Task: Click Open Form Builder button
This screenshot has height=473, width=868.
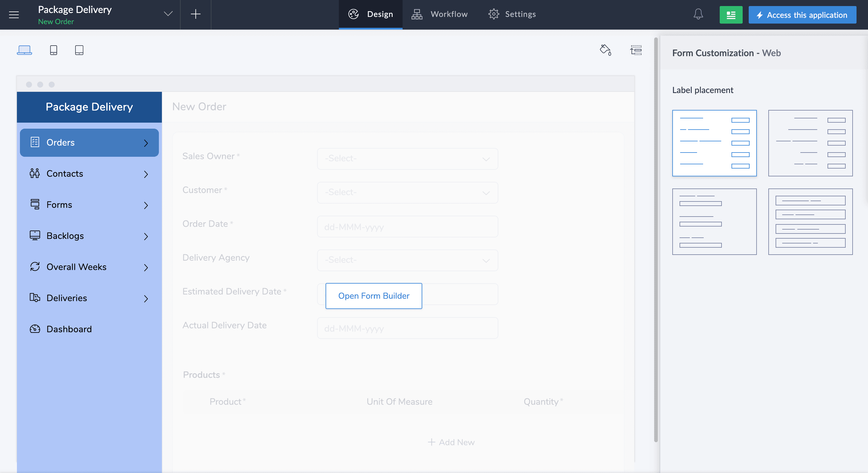Action: [373, 296]
